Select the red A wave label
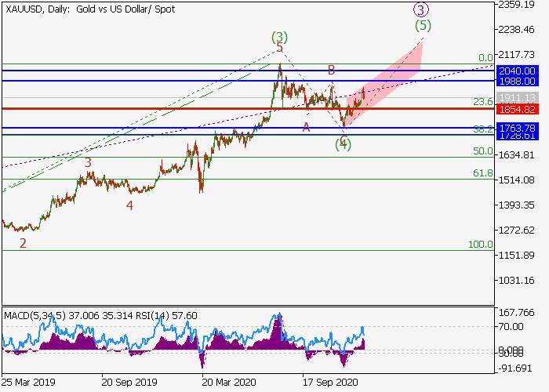 coord(307,127)
